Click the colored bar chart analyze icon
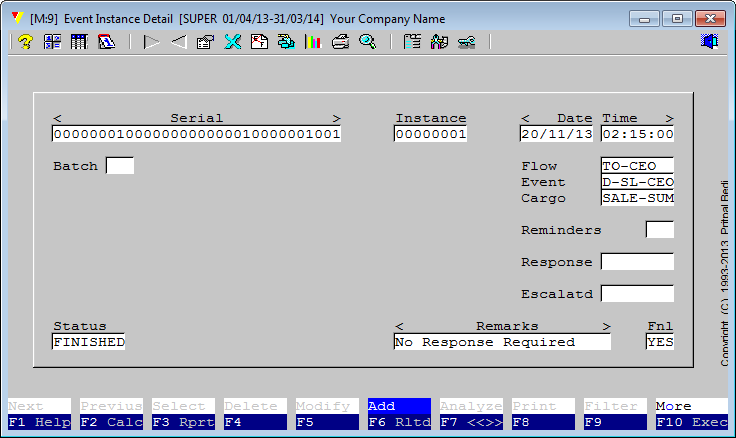Viewport: 736px width, 438px height. tap(313, 42)
